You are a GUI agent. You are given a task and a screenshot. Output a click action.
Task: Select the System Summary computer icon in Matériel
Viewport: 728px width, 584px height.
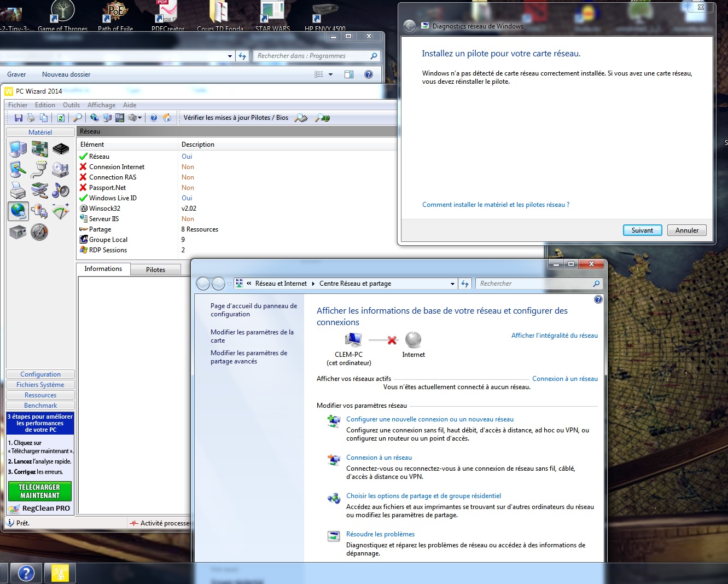(18, 149)
